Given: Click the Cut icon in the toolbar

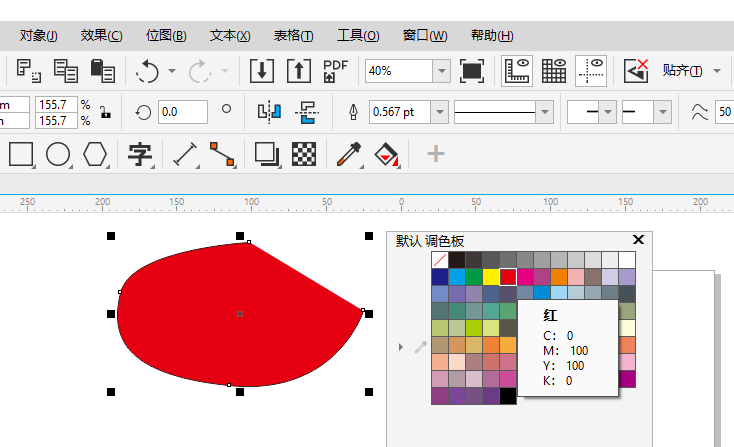Looking at the screenshot, I should click(x=29, y=71).
